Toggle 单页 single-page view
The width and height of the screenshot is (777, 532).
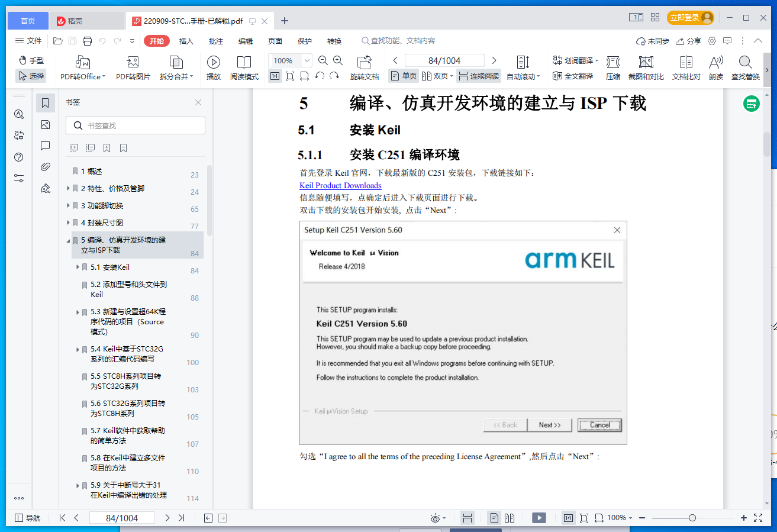click(x=404, y=76)
